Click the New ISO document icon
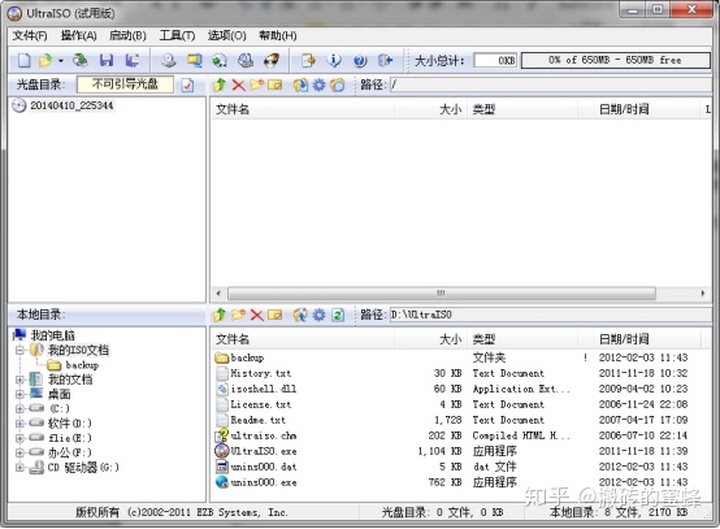 pyautogui.click(x=24, y=61)
